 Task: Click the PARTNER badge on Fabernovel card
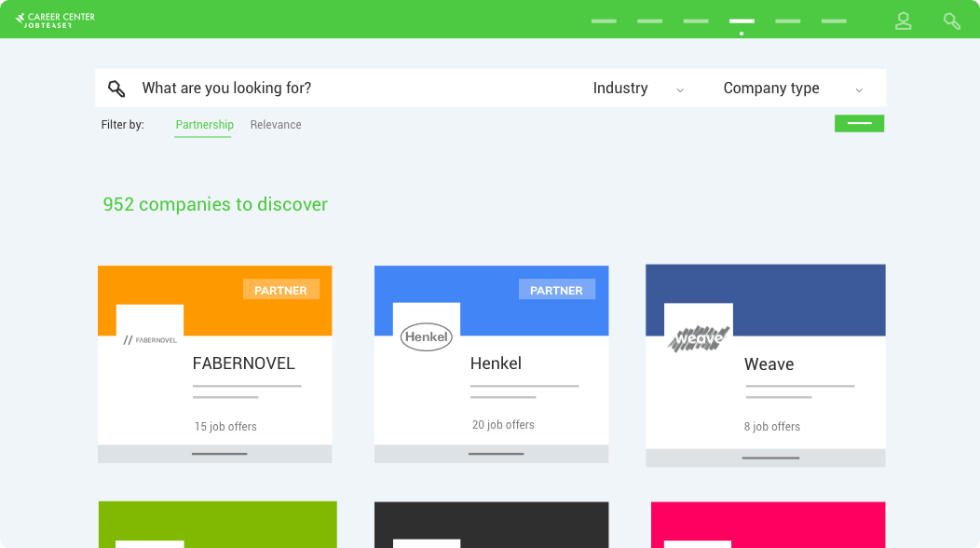(x=280, y=290)
